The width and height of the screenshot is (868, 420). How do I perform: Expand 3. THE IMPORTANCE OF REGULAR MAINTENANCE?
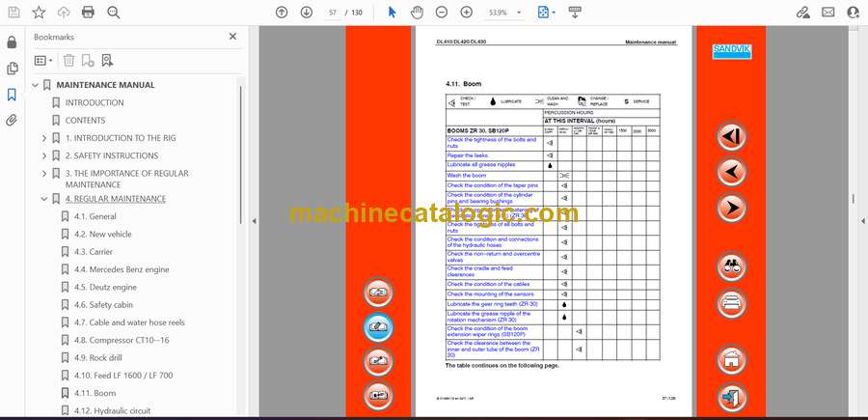[44, 174]
